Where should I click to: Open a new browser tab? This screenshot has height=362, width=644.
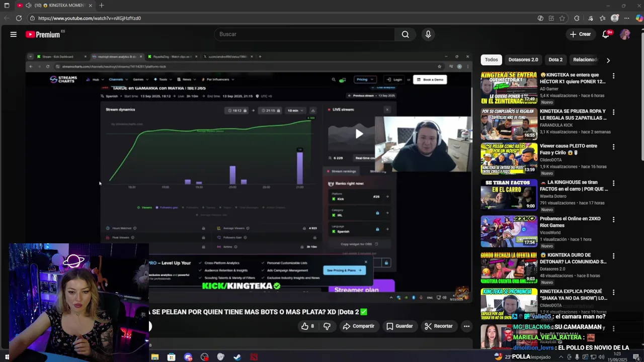[101, 6]
